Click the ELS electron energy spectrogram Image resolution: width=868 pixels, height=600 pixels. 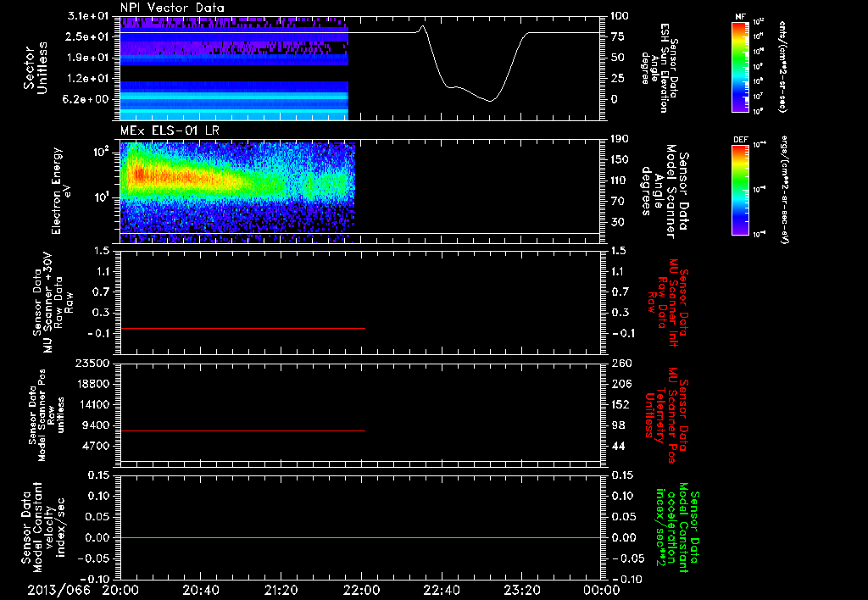pyautogui.click(x=237, y=192)
